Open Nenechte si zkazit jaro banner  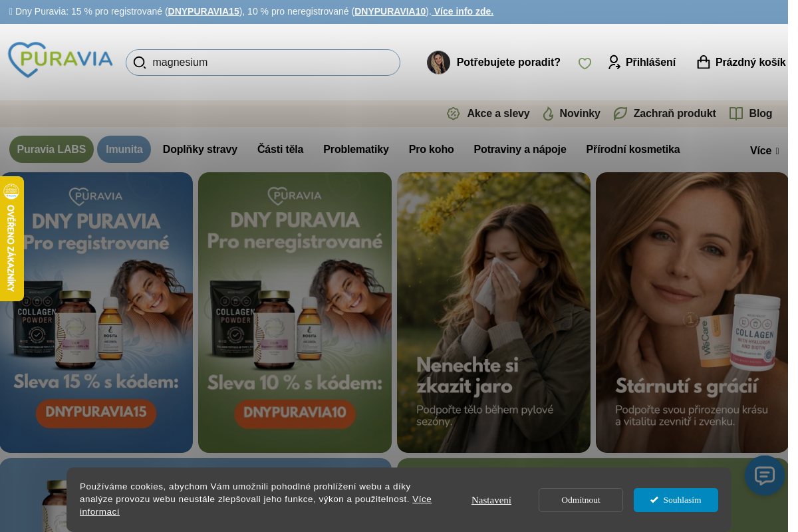click(493, 313)
